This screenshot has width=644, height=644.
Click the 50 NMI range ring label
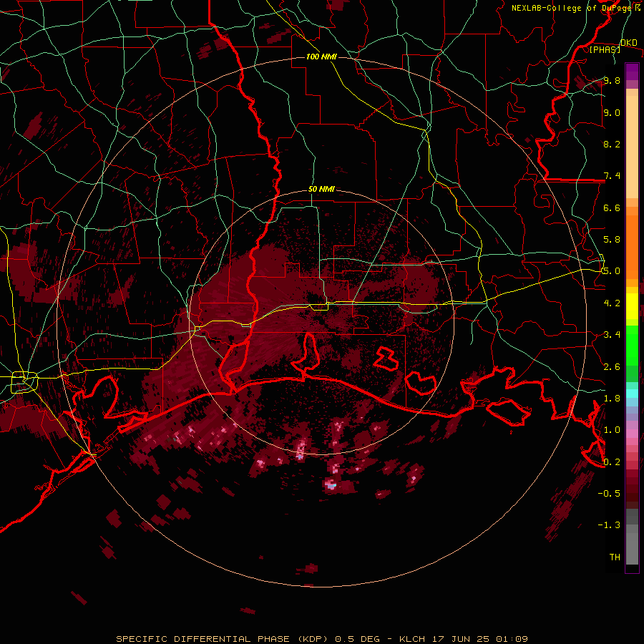[x=321, y=189]
